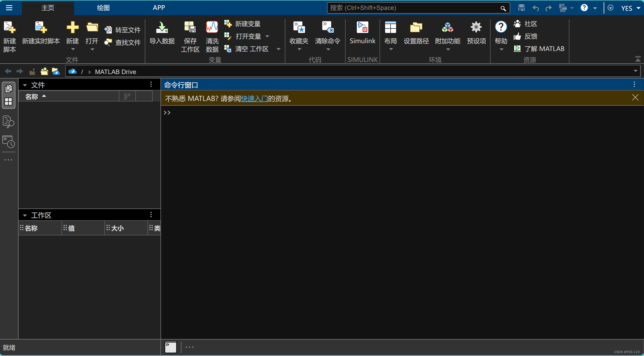This screenshot has width=644, height=356.
Task: Switch to the 绘图 tab
Action: [x=103, y=8]
